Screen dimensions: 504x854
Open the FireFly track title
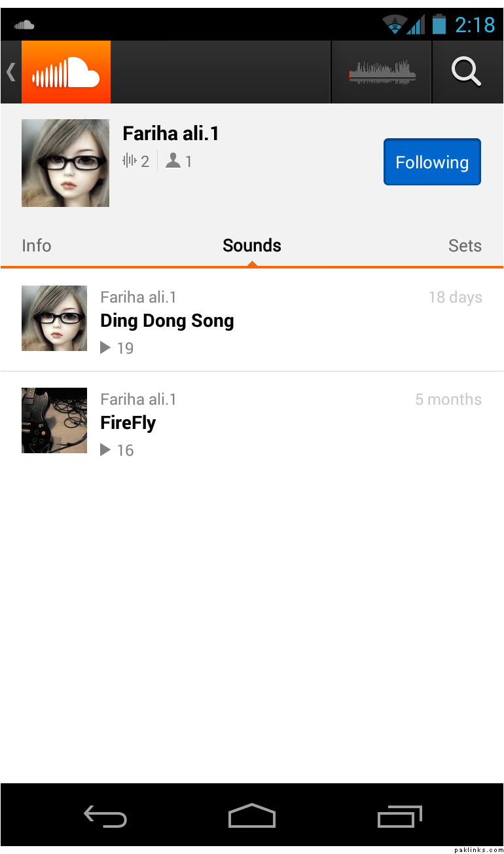128,423
